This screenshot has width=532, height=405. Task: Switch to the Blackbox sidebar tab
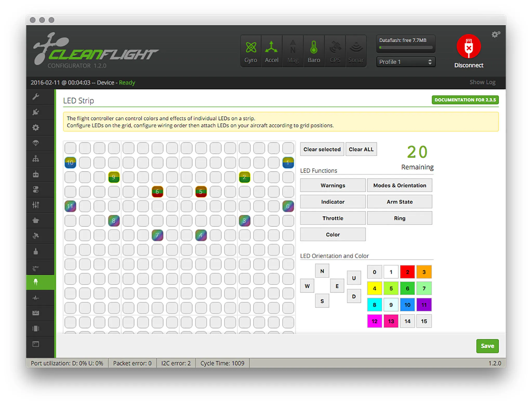point(36,329)
